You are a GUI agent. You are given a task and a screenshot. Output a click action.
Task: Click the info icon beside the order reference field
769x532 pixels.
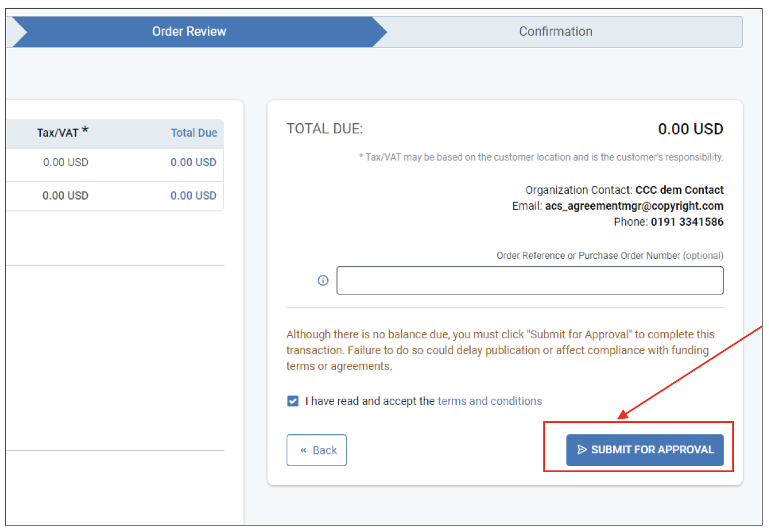(323, 280)
